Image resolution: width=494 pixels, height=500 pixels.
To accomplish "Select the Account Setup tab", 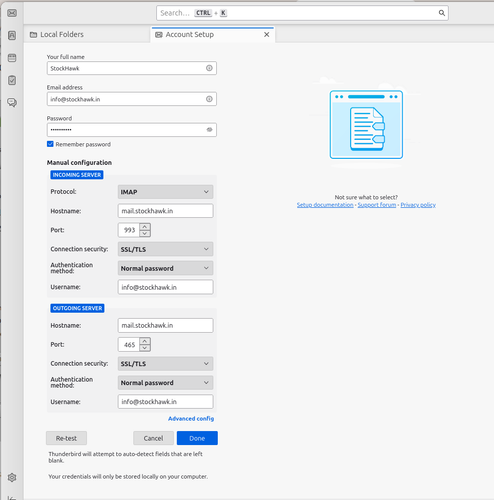I will click(213, 34).
